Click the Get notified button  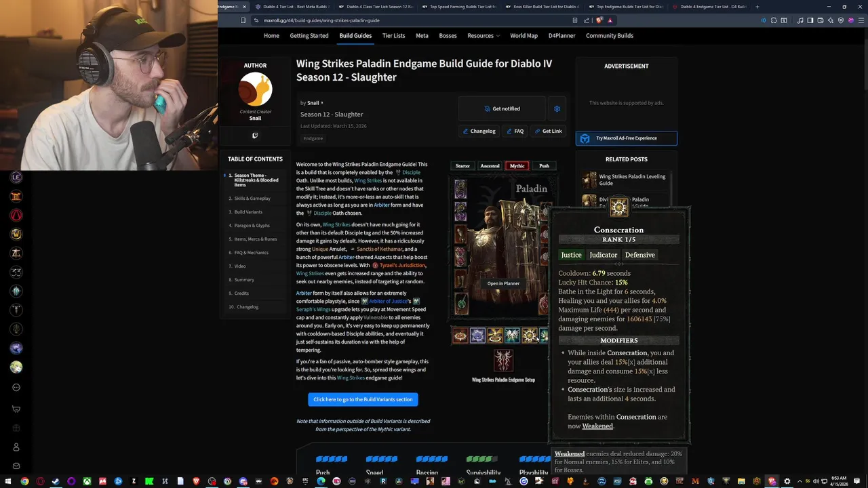[x=502, y=108]
